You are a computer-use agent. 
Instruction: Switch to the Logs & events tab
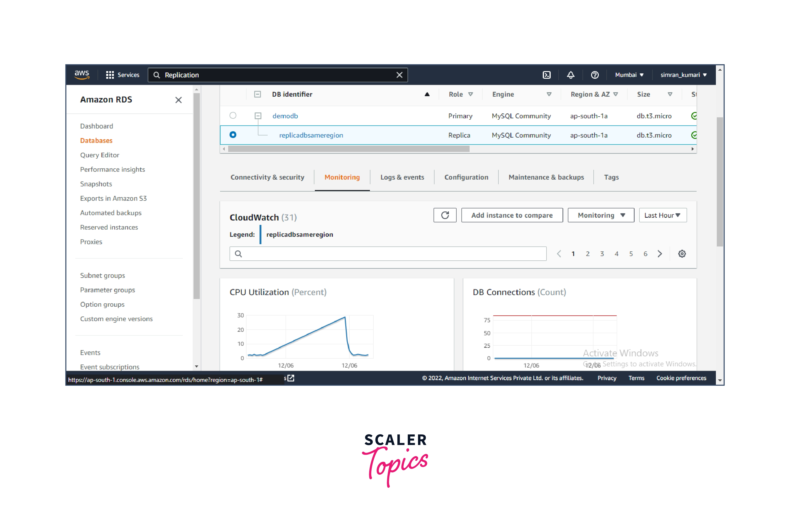click(402, 177)
